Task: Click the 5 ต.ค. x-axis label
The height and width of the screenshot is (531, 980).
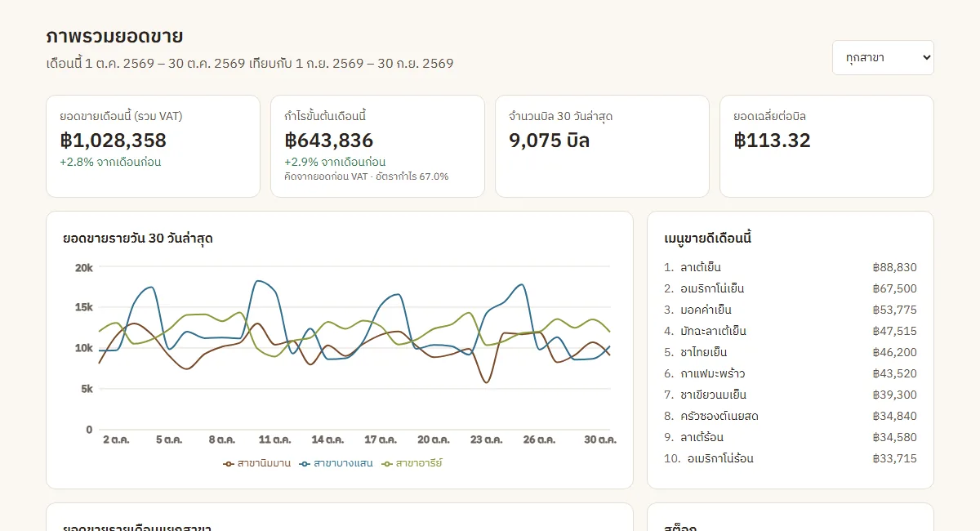Action: (x=169, y=440)
